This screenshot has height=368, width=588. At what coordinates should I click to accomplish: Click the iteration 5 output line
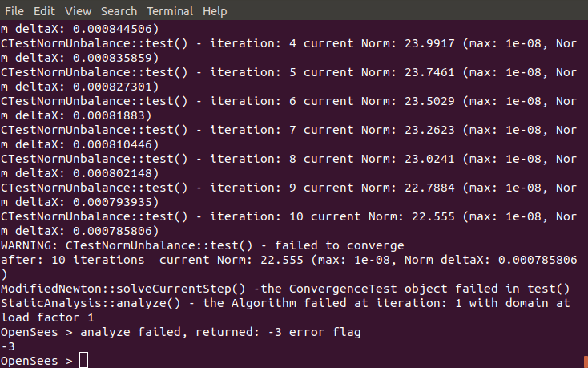pos(288,72)
